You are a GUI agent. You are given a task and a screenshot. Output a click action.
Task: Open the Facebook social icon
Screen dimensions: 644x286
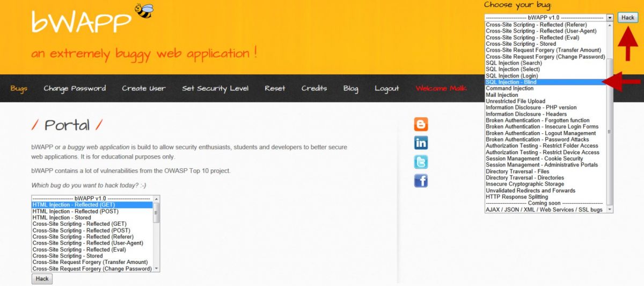point(421,181)
